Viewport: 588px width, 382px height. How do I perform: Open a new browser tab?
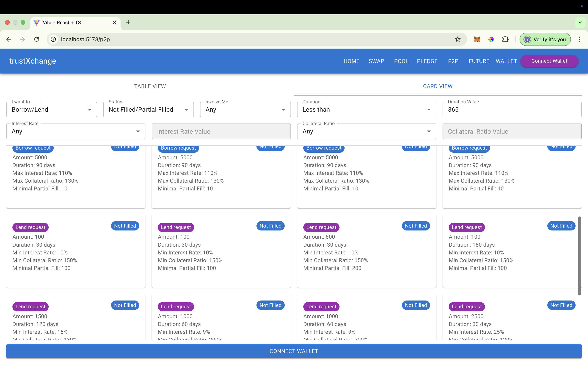pos(128,22)
